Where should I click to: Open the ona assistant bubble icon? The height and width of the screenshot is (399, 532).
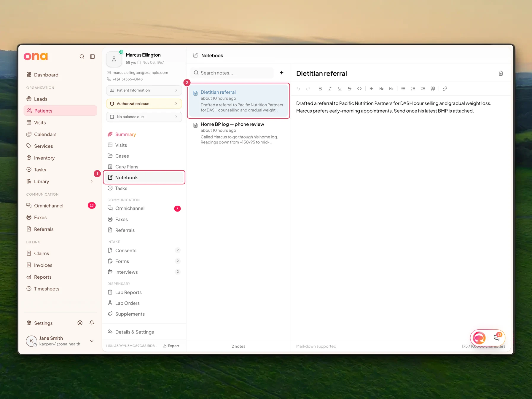pyautogui.click(x=479, y=338)
